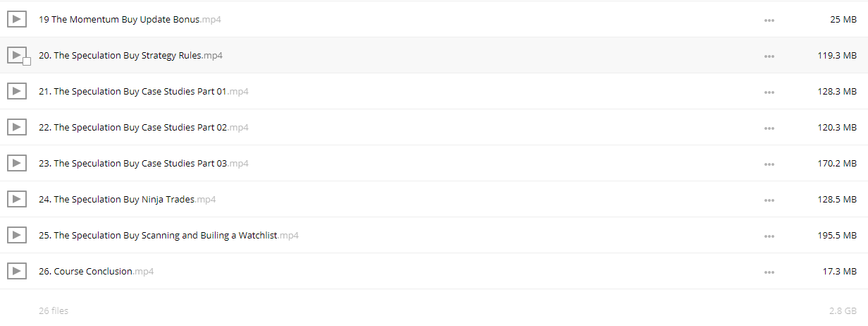Click video icon for Momentum Buy Update Bonus
This screenshot has height=326, width=868.
pyautogui.click(x=17, y=20)
